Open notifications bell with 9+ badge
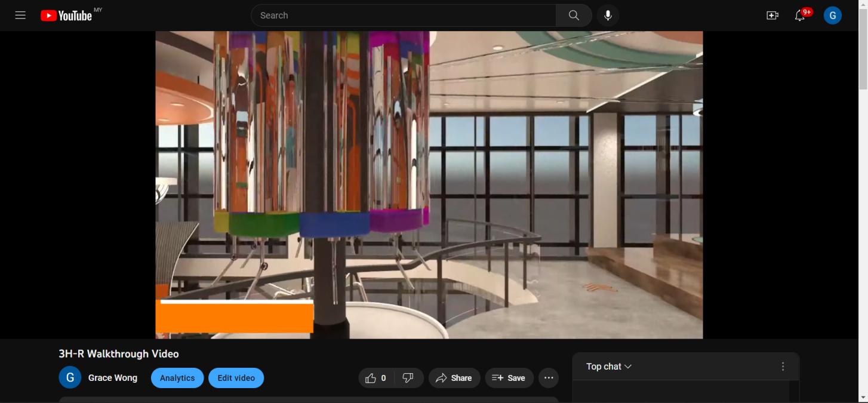Viewport: 868px width, 403px height. pos(800,16)
